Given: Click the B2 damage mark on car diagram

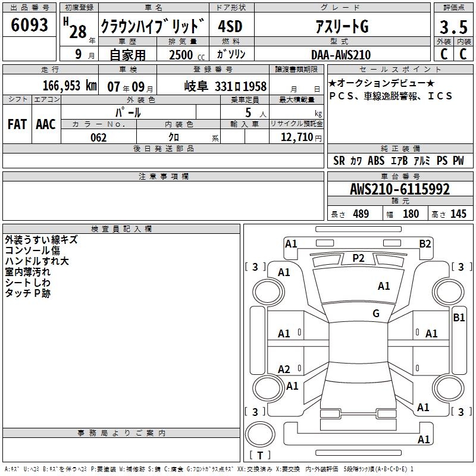Looking at the screenshot, I should click(x=425, y=243).
